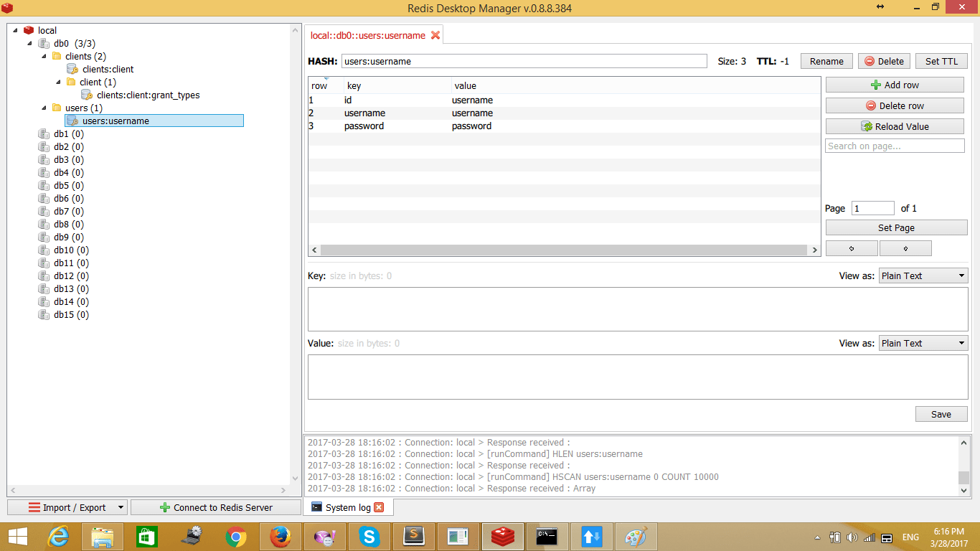Click the red local server icon
Viewport: 980px width, 551px height.
pyautogui.click(x=29, y=30)
